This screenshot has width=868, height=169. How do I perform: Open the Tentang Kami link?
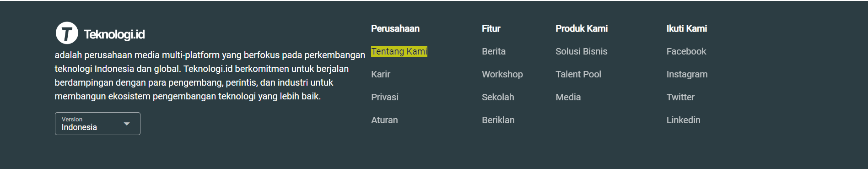399,51
